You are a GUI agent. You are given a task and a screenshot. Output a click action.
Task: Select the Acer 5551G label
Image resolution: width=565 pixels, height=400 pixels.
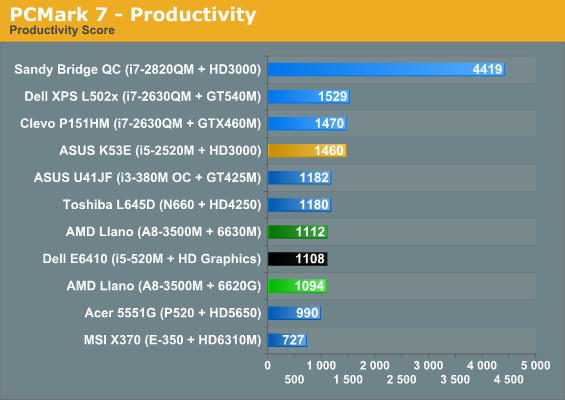click(x=173, y=313)
